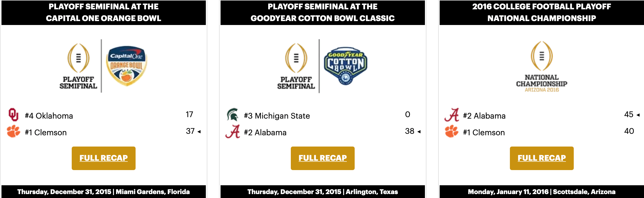Click the Orange Bowl Playoff Semifinal logo
Screen dimensions: 644x198
tap(78, 66)
